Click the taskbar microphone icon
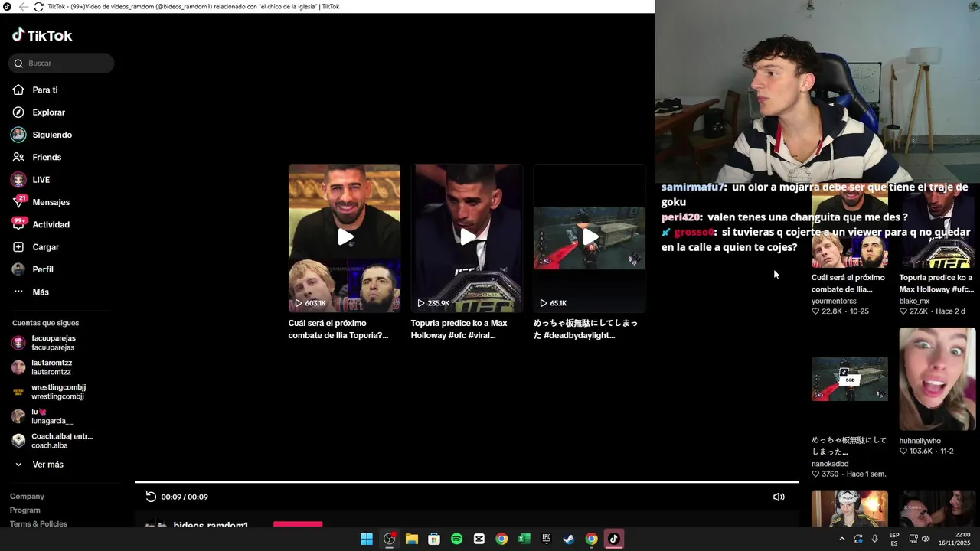 (x=875, y=539)
